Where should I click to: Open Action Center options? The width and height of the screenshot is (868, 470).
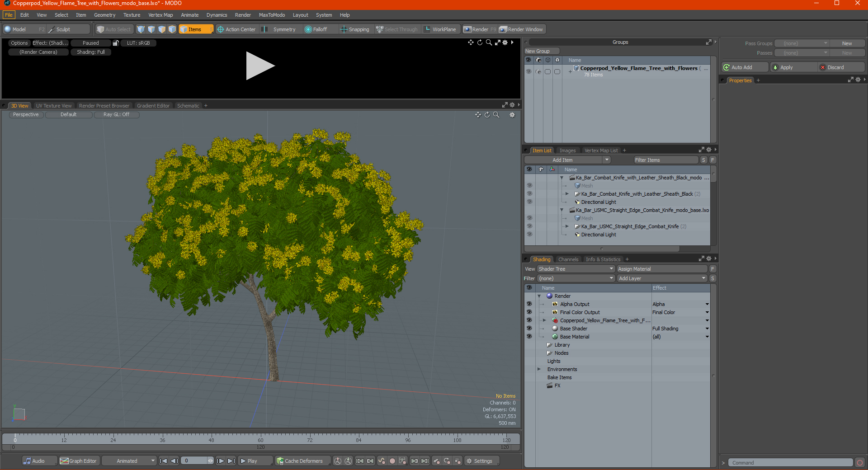click(x=236, y=29)
